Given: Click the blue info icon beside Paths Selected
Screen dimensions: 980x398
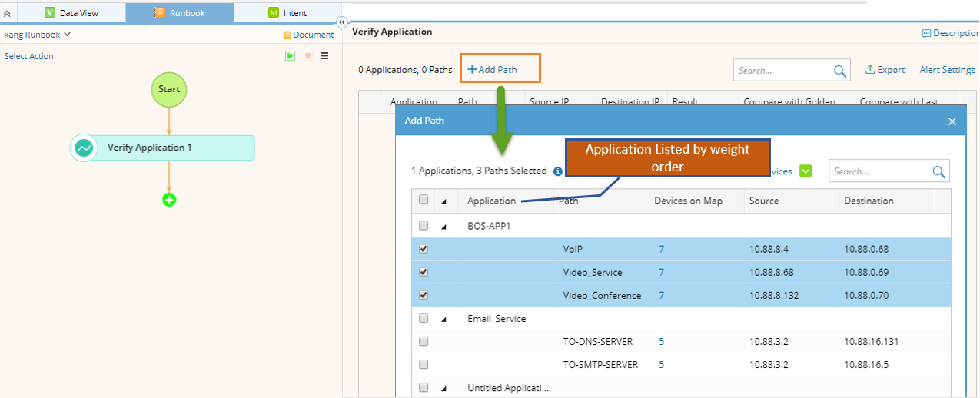Looking at the screenshot, I should pyautogui.click(x=558, y=171).
